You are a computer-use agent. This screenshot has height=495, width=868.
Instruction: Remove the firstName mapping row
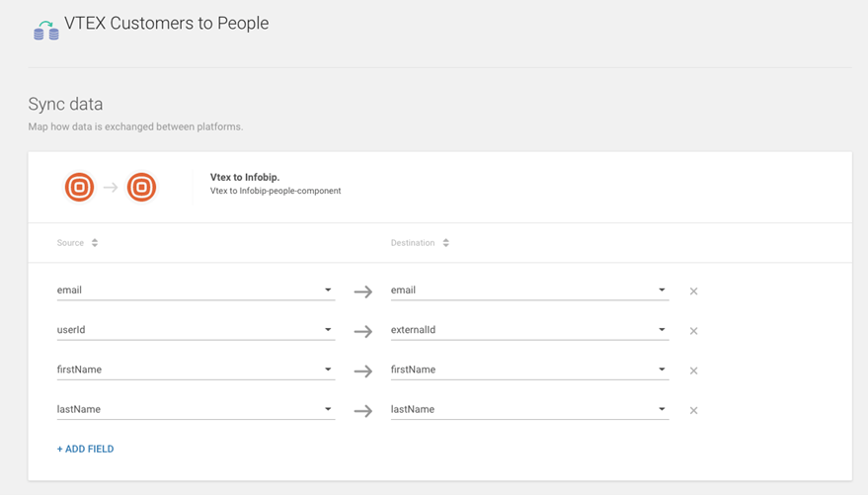click(693, 371)
